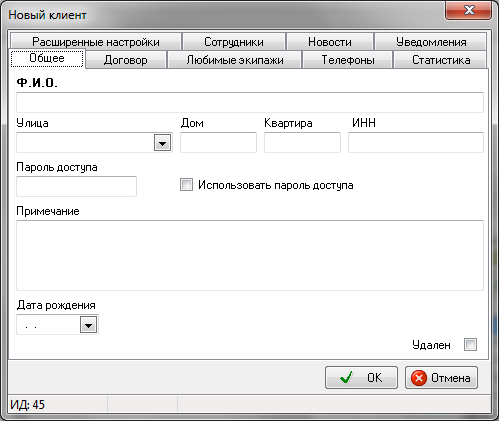Toggle the Удален checkbox
The width and height of the screenshot is (499, 421).
[x=470, y=345]
